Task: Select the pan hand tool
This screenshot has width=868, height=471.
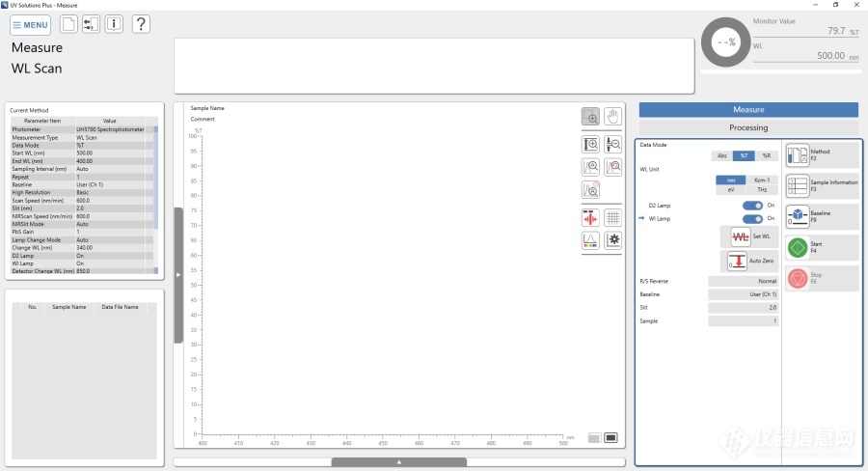Action: tap(612, 116)
